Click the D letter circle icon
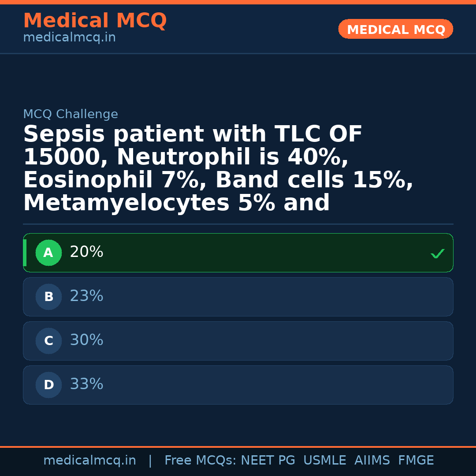The height and width of the screenshot is (476, 476). tap(48, 385)
